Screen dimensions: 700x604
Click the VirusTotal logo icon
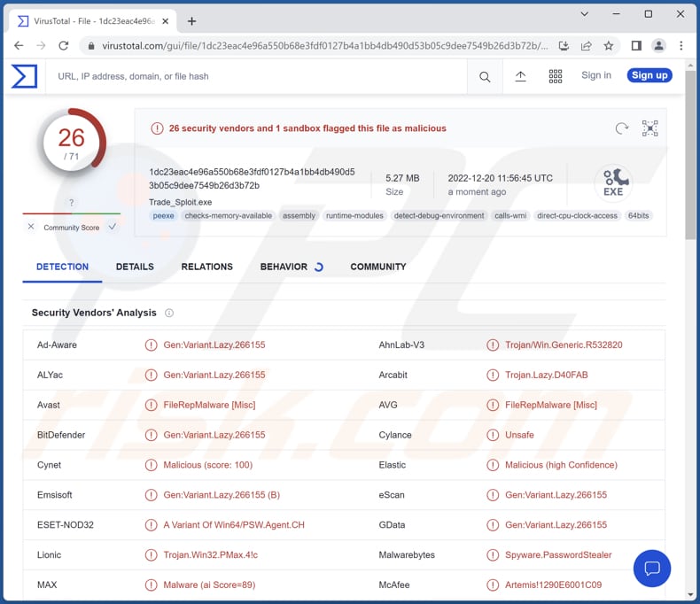[24, 76]
